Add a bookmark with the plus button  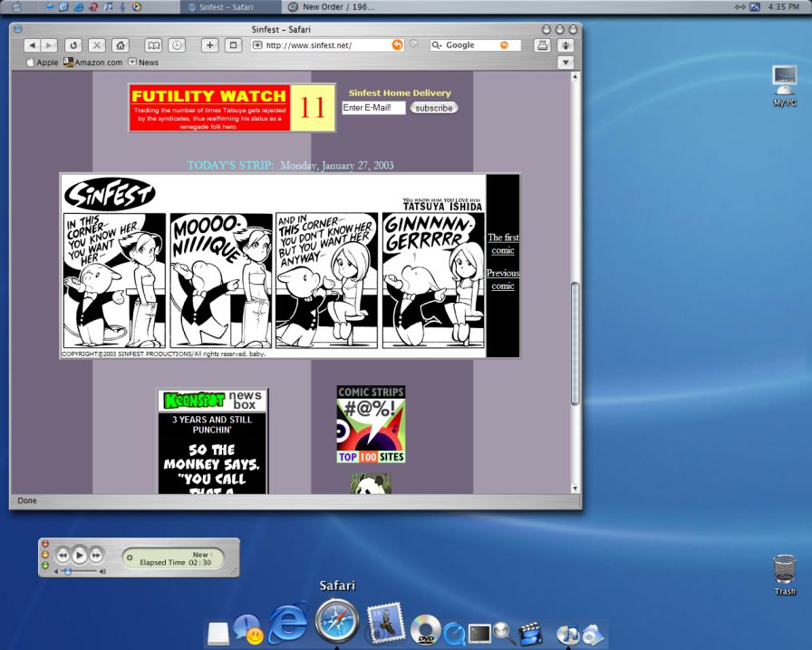coord(209,45)
